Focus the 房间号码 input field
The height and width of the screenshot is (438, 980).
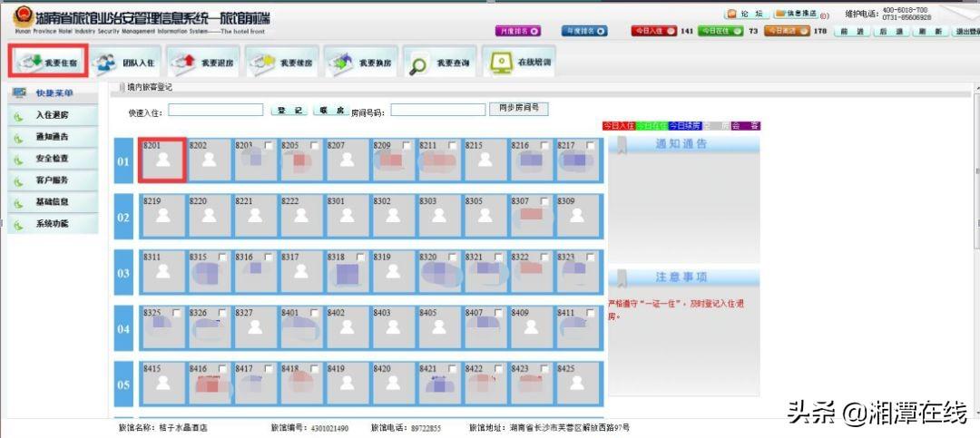(438, 110)
